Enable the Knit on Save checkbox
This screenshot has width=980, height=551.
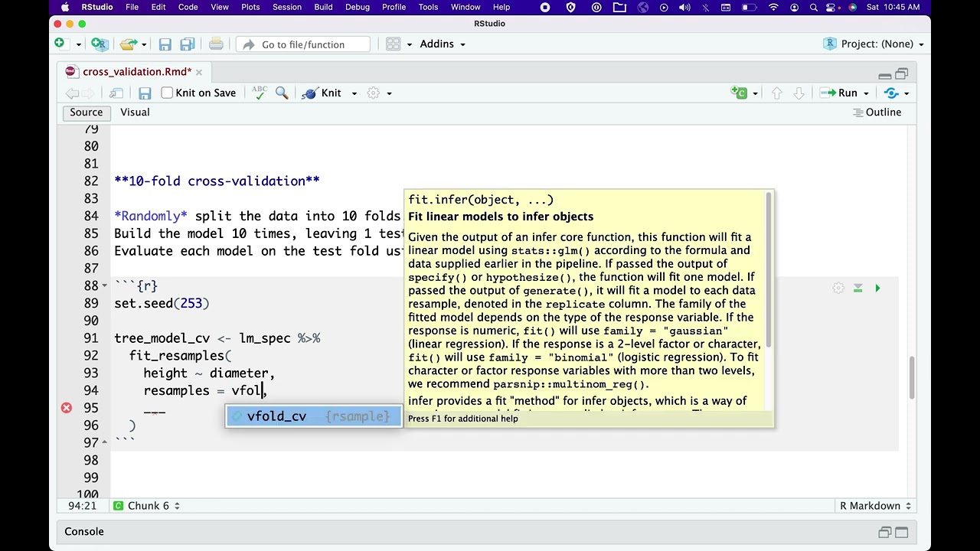pyautogui.click(x=167, y=93)
